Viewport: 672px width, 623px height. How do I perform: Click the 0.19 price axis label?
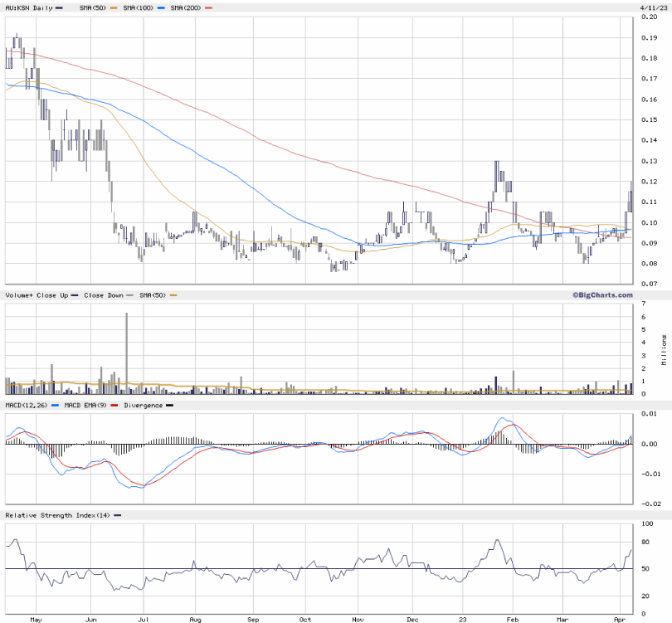(x=649, y=37)
